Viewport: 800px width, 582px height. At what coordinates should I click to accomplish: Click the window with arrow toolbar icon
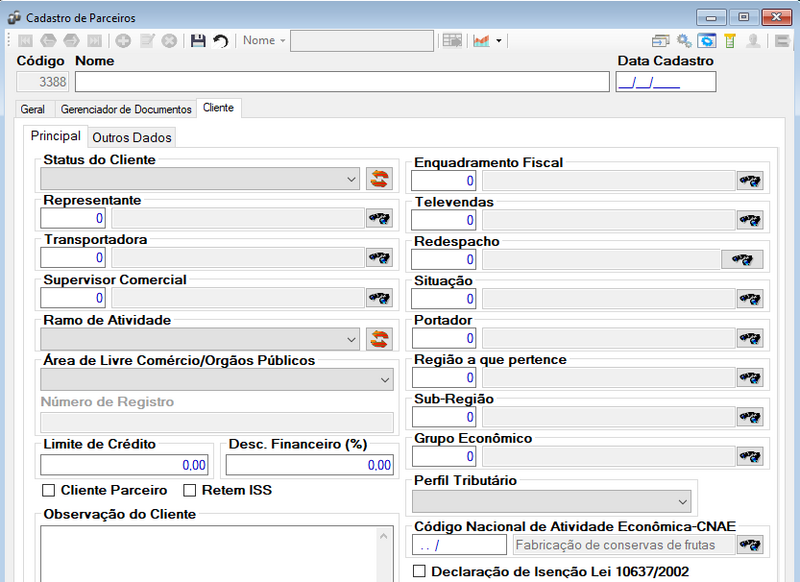click(x=661, y=40)
